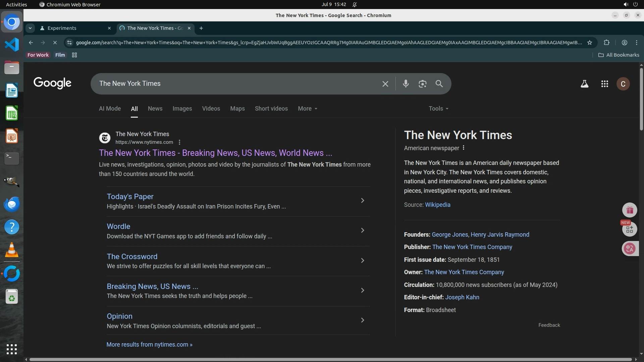Open the Chromium extensions menu

(606, 43)
